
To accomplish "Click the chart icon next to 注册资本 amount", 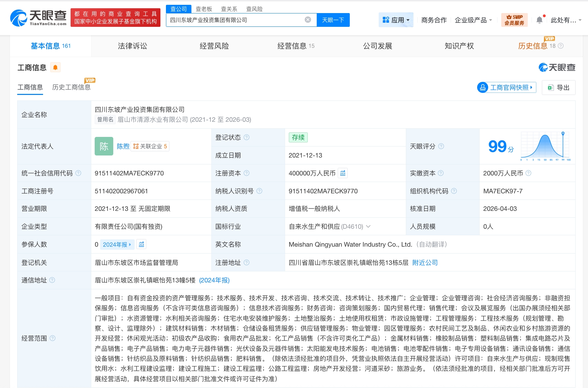I will coord(343,173).
